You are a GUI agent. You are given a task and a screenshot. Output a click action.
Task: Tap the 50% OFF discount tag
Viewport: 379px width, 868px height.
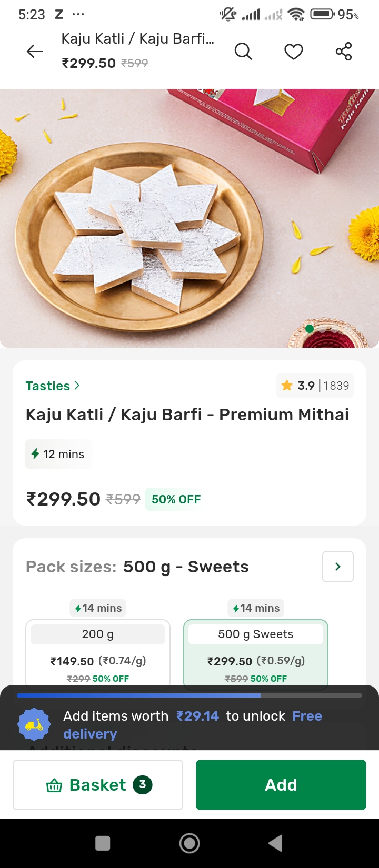(176, 499)
